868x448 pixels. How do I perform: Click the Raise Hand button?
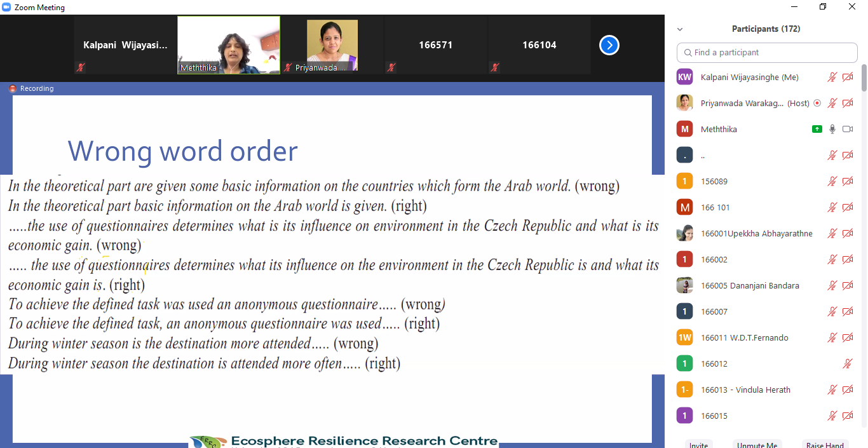[x=825, y=444]
